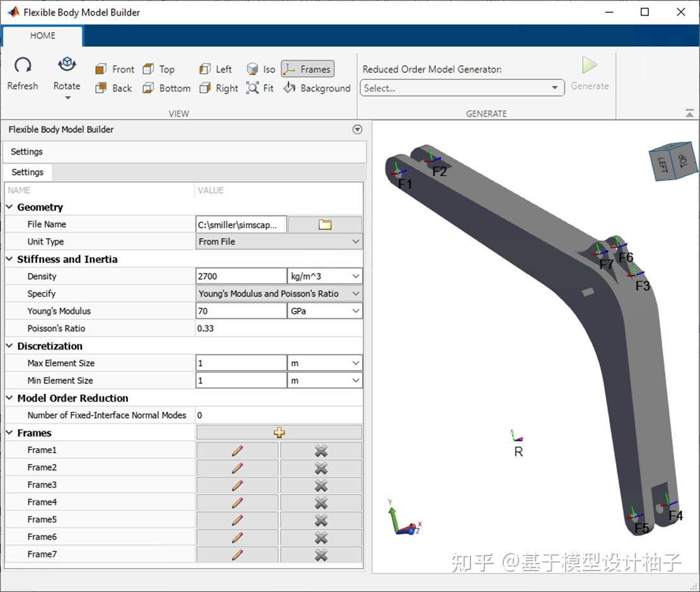Switch to Iso view
The image size is (700, 592).
[x=261, y=69]
